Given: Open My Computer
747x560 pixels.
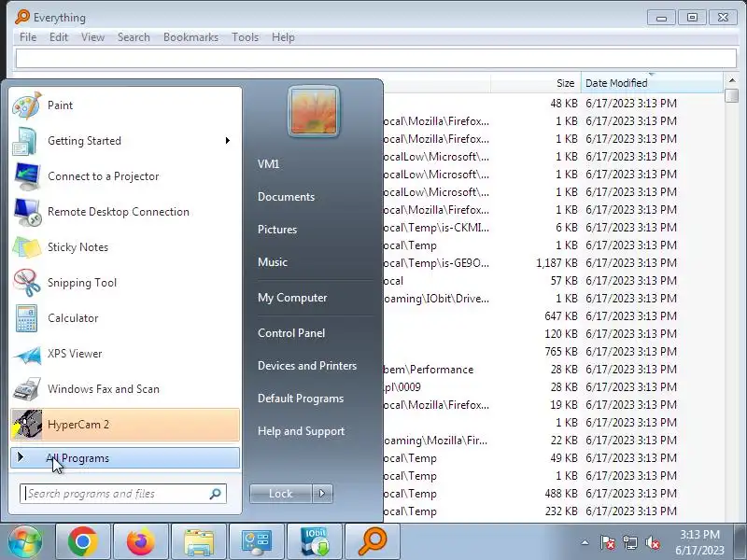Looking at the screenshot, I should point(292,298).
